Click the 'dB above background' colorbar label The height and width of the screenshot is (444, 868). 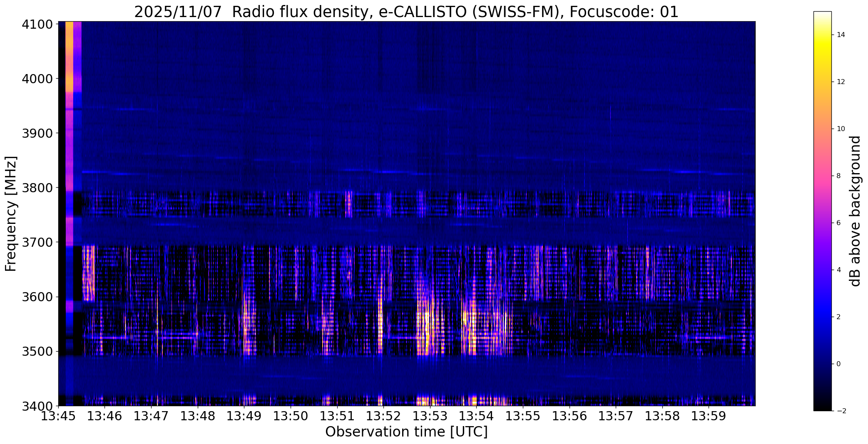click(856, 211)
